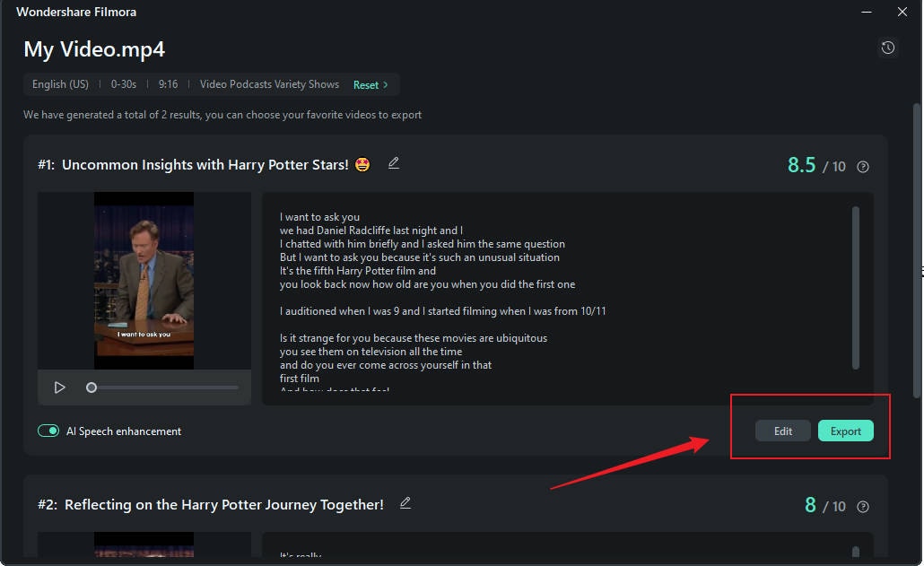
Task: Export the first result video
Action: tap(846, 431)
